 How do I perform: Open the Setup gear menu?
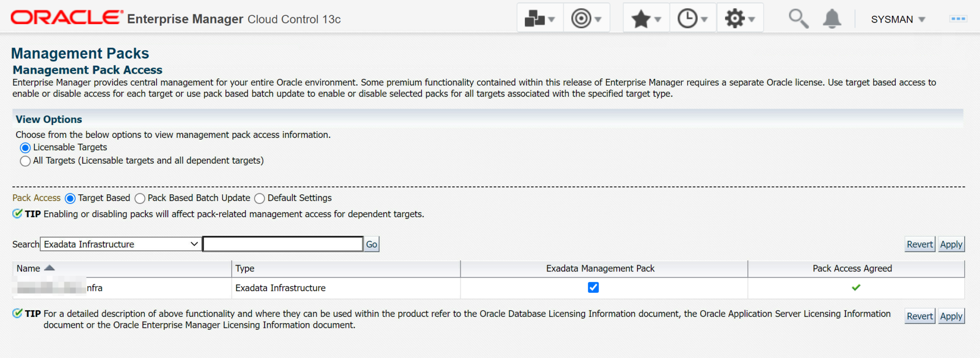pyautogui.click(x=739, y=19)
